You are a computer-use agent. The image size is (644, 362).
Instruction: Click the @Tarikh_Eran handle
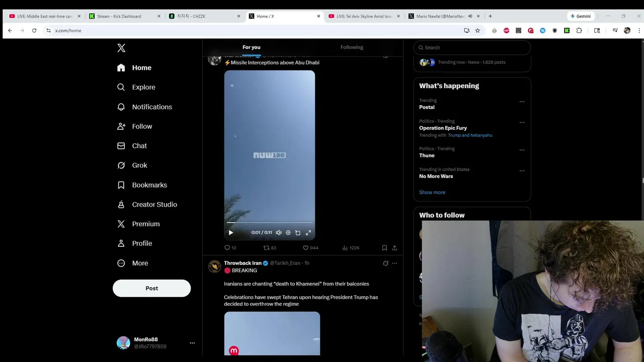click(285, 263)
